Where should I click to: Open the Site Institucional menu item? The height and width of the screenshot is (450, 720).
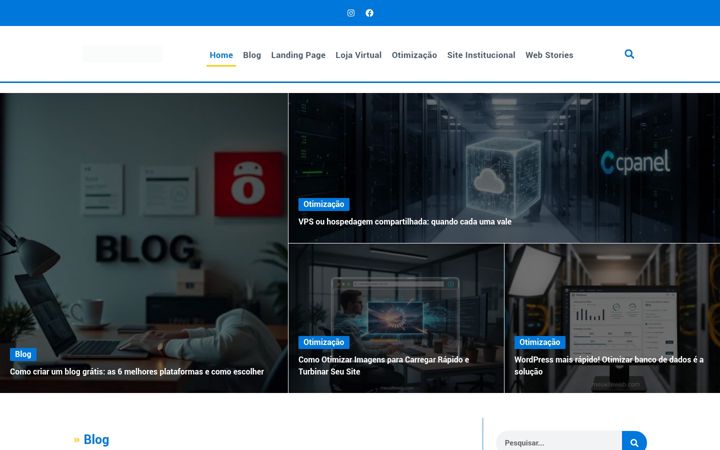coord(481,55)
